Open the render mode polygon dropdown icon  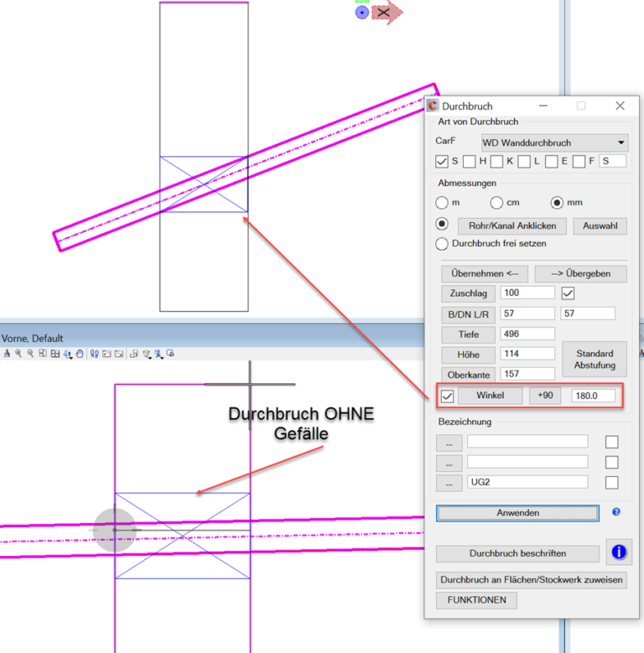[x=147, y=355]
